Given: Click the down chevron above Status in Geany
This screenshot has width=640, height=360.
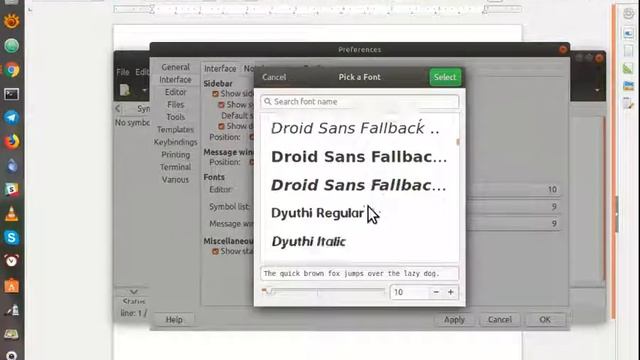Looking at the screenshot, I should point(133,291).
